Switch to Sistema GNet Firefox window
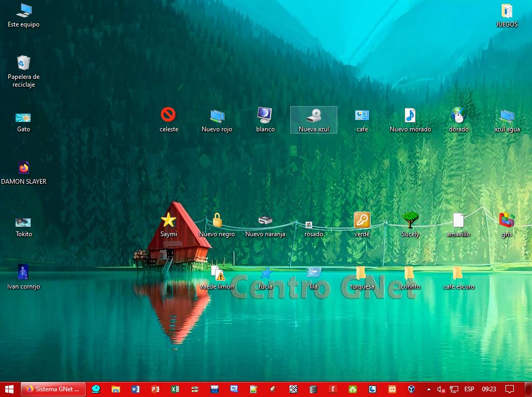 coord(52,389)
